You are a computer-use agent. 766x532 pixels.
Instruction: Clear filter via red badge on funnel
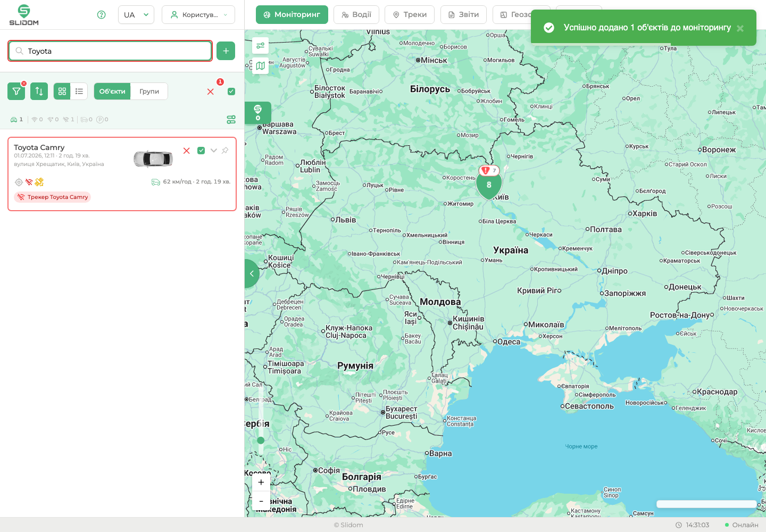24,84
